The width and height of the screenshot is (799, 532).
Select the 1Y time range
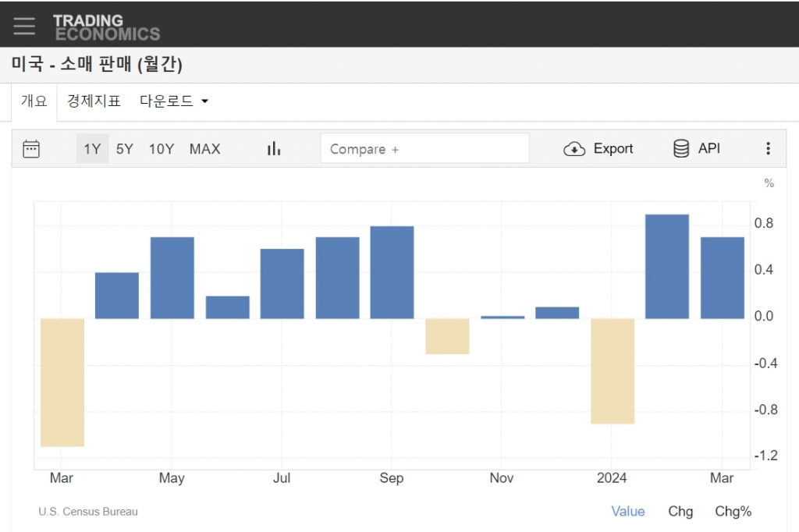92,149
